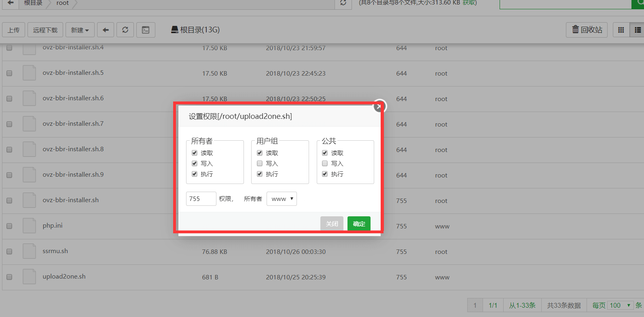The width and height of the screenshot is (644, 317).
Task: Uncheck owner 写入 write permission
Action: pyautogui.click(x=195, y=163)
